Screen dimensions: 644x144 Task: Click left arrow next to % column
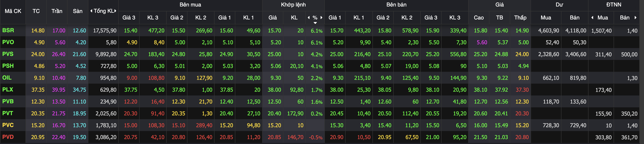308,17
